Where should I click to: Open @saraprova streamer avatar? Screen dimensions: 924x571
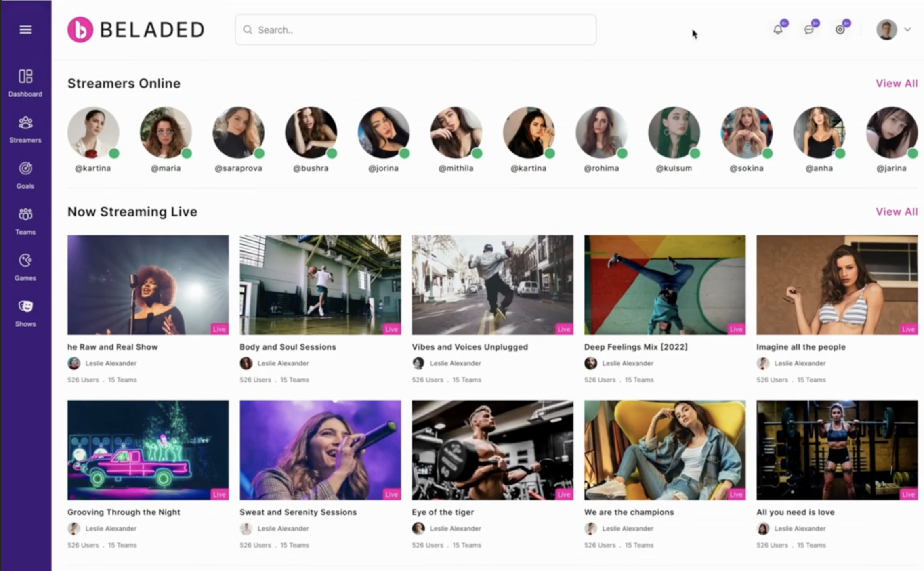pyautogui.click(x=238, y=132)
